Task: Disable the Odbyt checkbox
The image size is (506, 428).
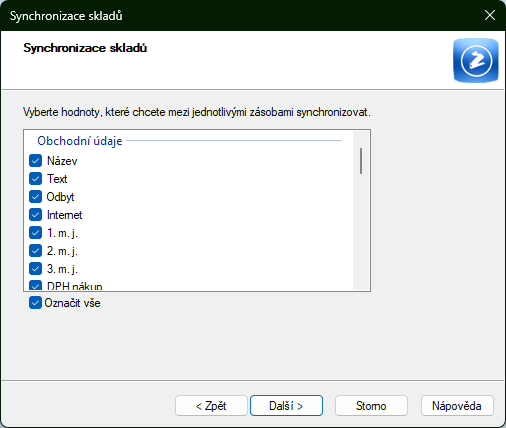Action: coord(35,197)
